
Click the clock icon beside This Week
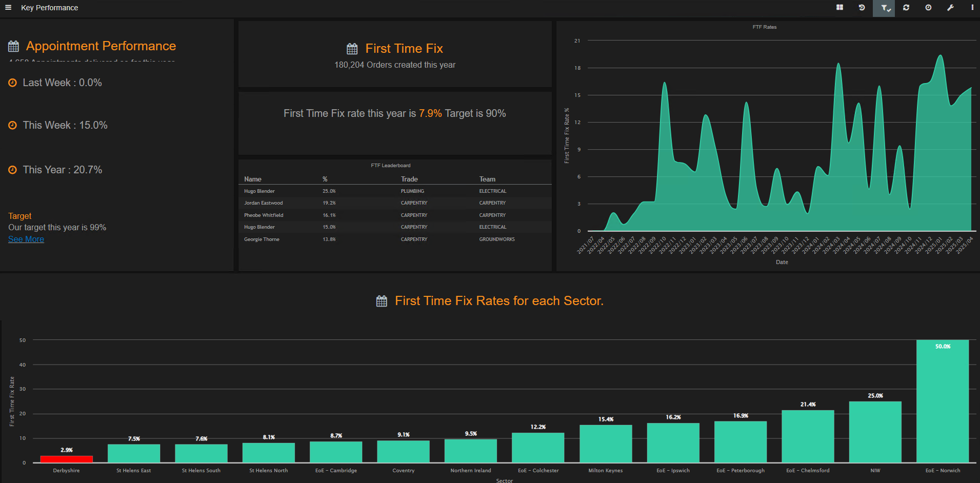pos(13,125)
